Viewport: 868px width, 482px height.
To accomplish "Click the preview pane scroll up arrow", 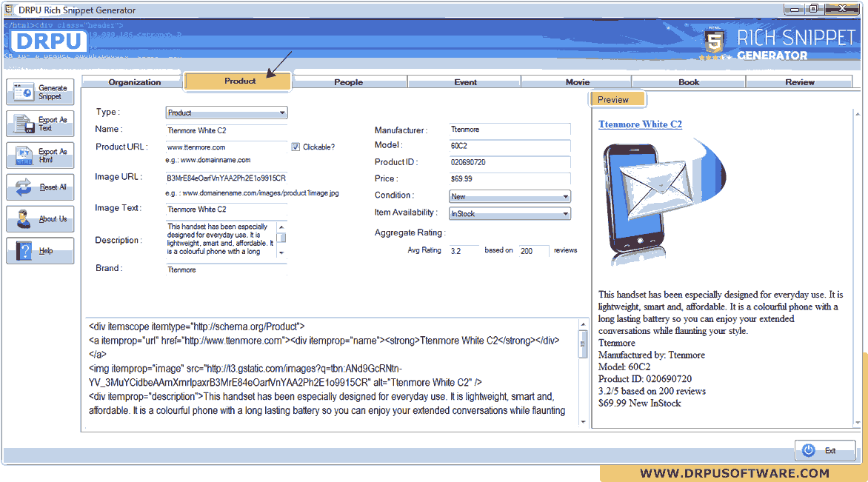I will point(858,113).
